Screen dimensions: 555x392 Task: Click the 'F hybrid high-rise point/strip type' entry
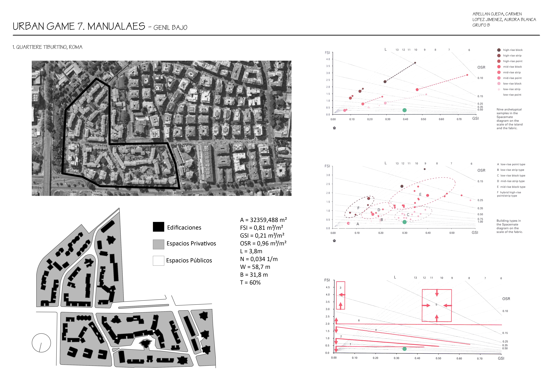(x=509, y=194)
